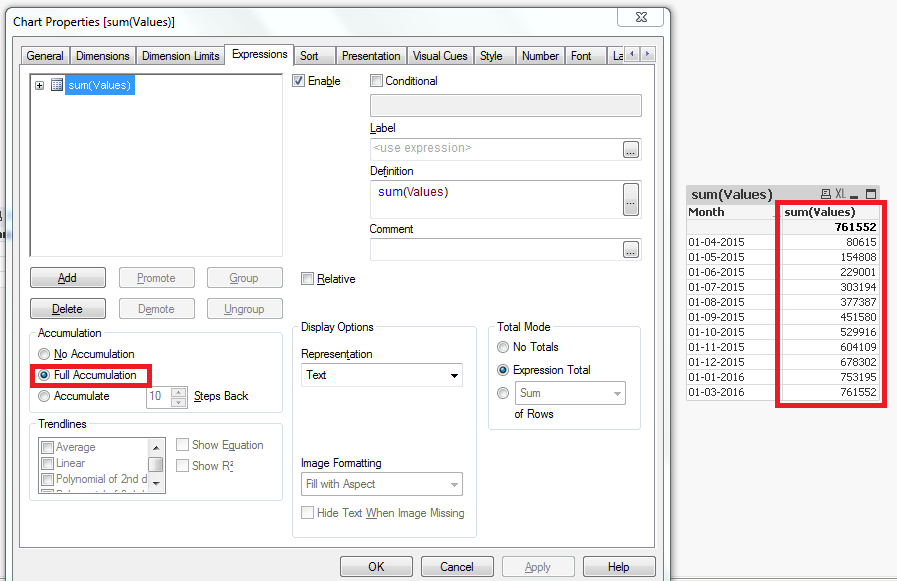Viewport: 897px width, 581px height.
Task: Click the Help button
Action: tap(619, 567)
